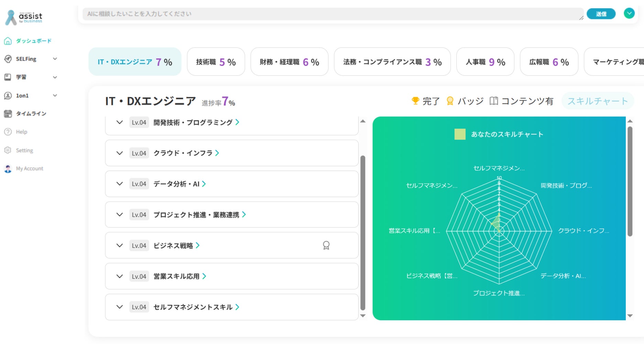Click the SELFing sidebar icon
Screen dimensions: 644x344
pos(8,59)
